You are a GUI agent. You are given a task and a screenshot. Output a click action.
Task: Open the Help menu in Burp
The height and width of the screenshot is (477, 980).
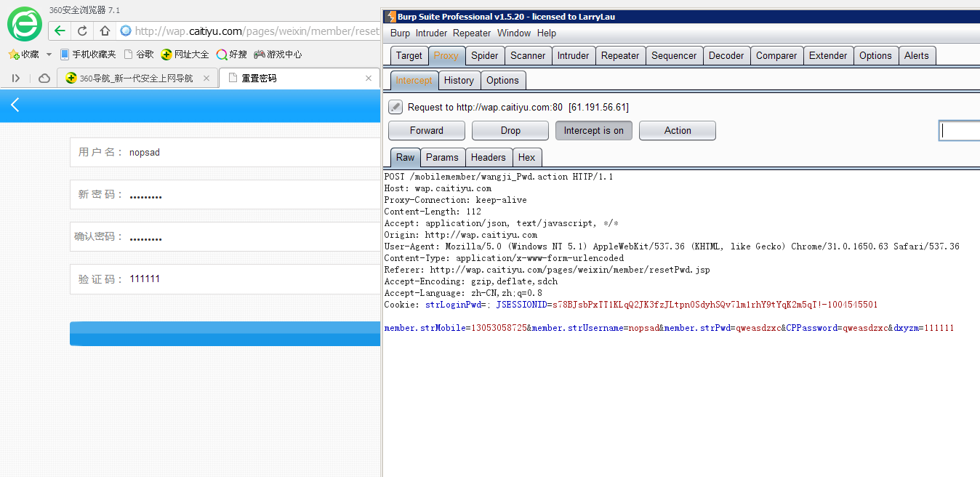[547, 33]
